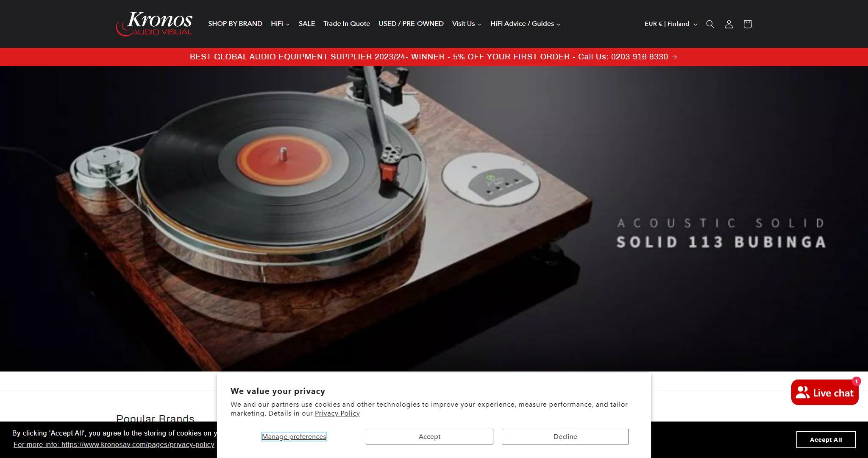Expand the HiFi dropdown menu
The image size is (868, 458).
[280, 24]
